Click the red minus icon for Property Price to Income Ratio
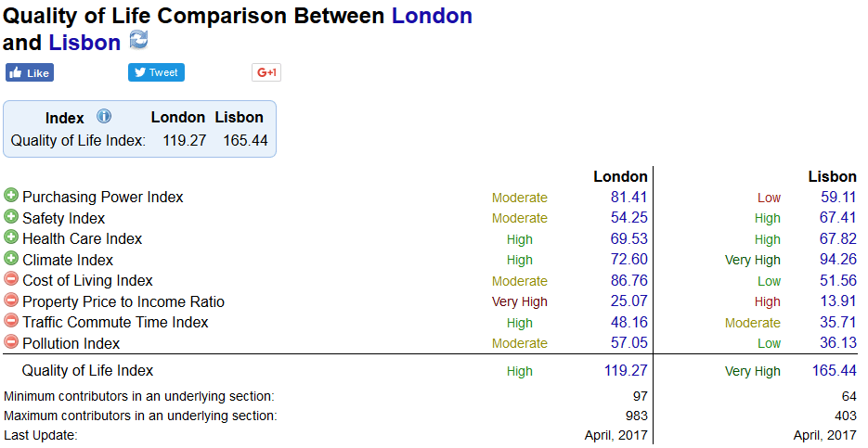 click(x=10, y=300)
